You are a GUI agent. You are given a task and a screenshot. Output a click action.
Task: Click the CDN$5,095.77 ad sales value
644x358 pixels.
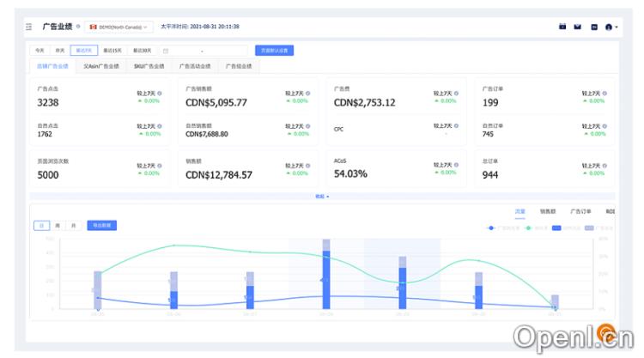point(216,103)
